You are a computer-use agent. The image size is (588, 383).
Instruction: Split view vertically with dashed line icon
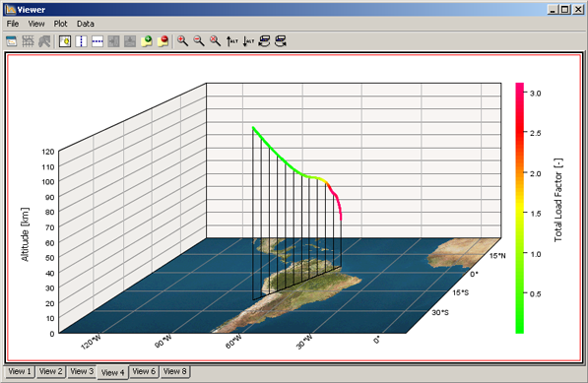coord(81,41)
